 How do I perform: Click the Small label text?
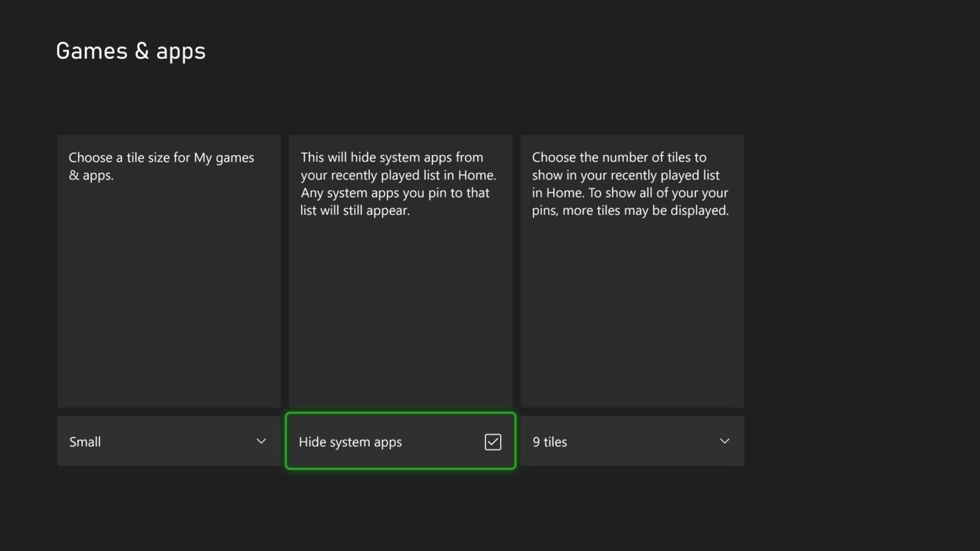click(x=85, y=441)
